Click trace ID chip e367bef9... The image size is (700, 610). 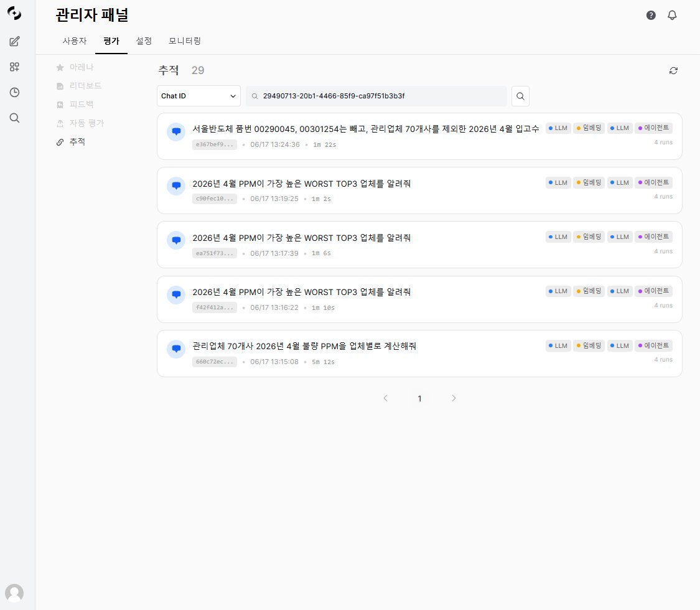click(x=215, y=144)
